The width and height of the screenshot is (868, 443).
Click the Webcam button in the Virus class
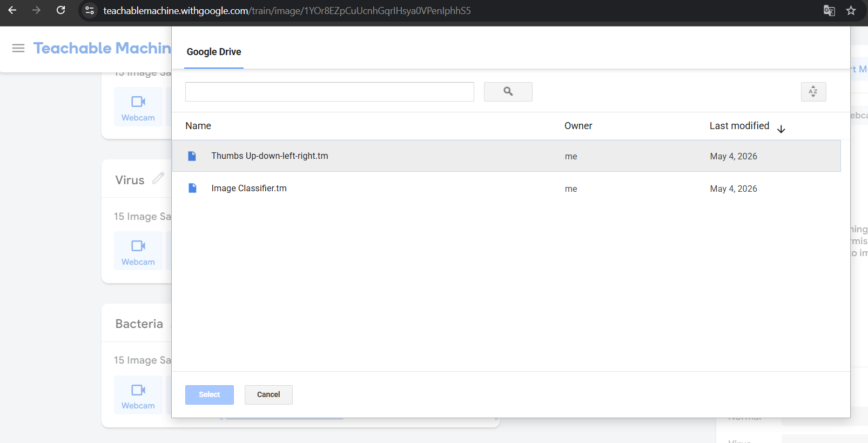tap(138, 251)
